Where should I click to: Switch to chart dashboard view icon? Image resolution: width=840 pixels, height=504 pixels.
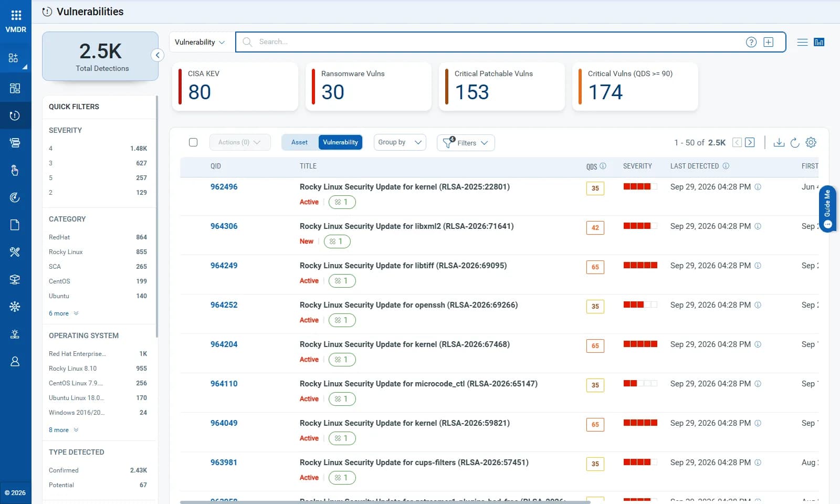819,42
